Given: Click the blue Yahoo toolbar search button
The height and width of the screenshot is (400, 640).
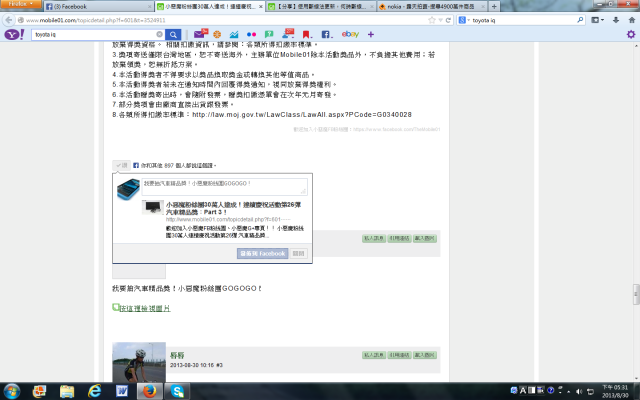Looking at the screenshot, I should (x=173, y=35).
